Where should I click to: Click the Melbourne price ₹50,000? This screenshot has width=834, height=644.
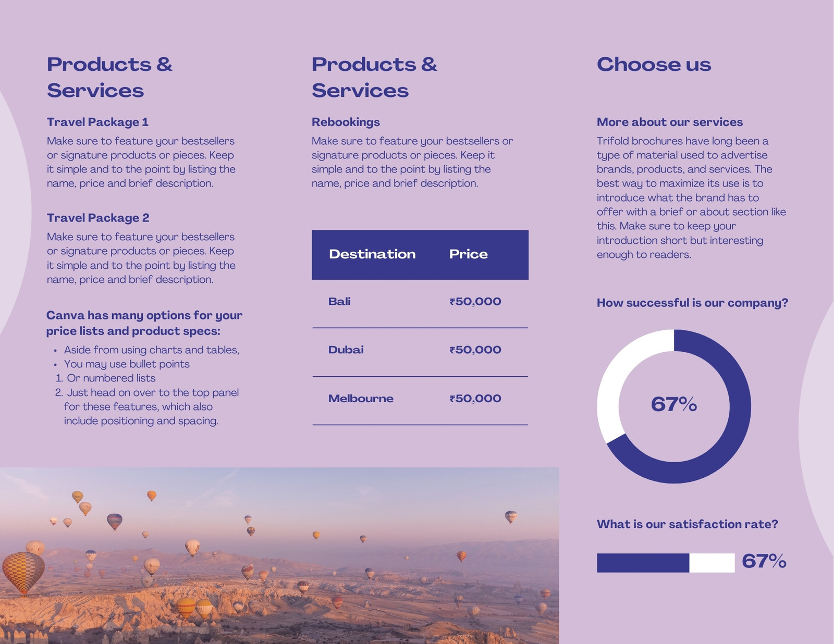click(x=475, y=399)
